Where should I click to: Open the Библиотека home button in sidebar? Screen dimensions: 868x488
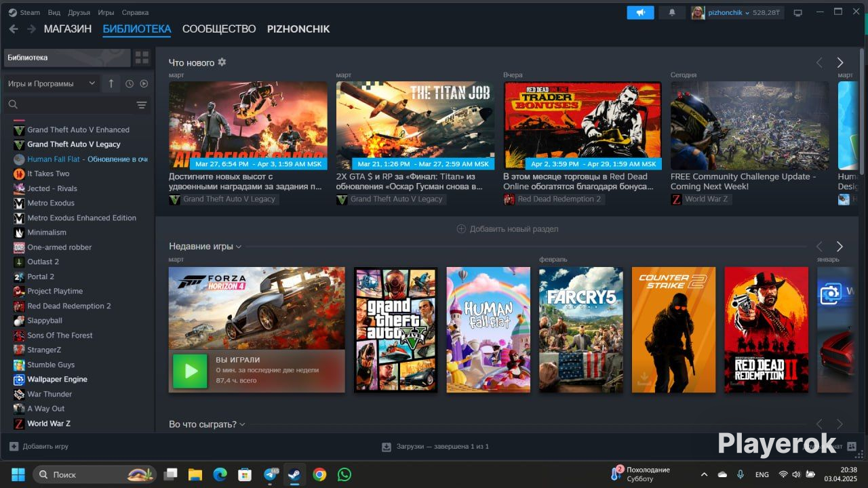[x=67, y=58]
